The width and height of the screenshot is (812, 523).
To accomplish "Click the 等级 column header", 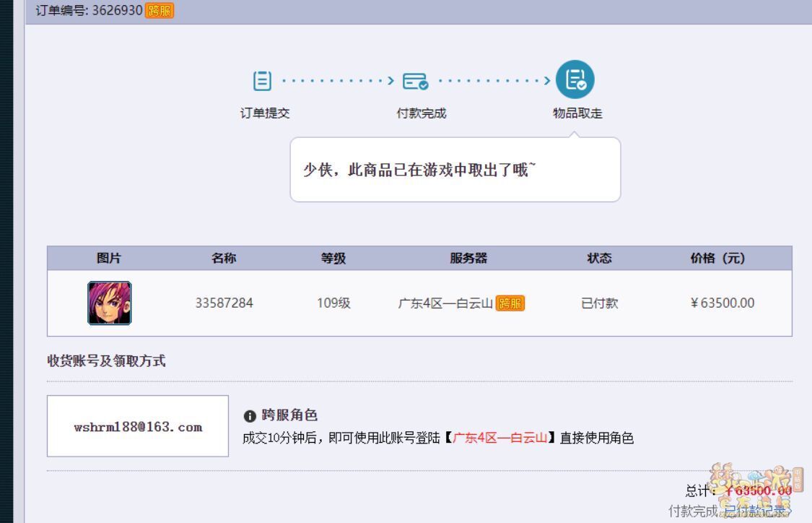I will 333,258.
